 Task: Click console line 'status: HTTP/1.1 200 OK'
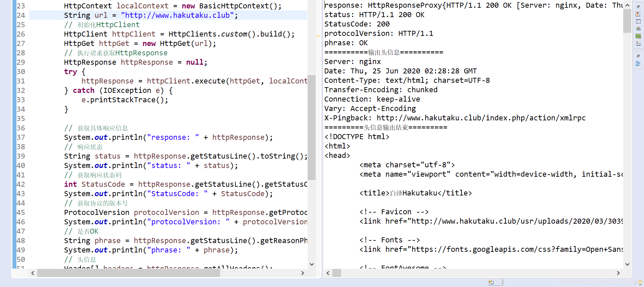374,15
